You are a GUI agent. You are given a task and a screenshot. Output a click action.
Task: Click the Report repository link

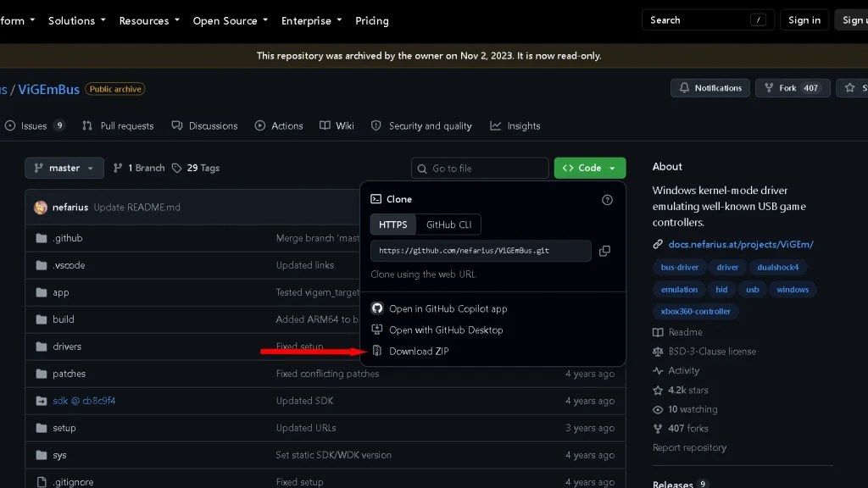point(689,447)
